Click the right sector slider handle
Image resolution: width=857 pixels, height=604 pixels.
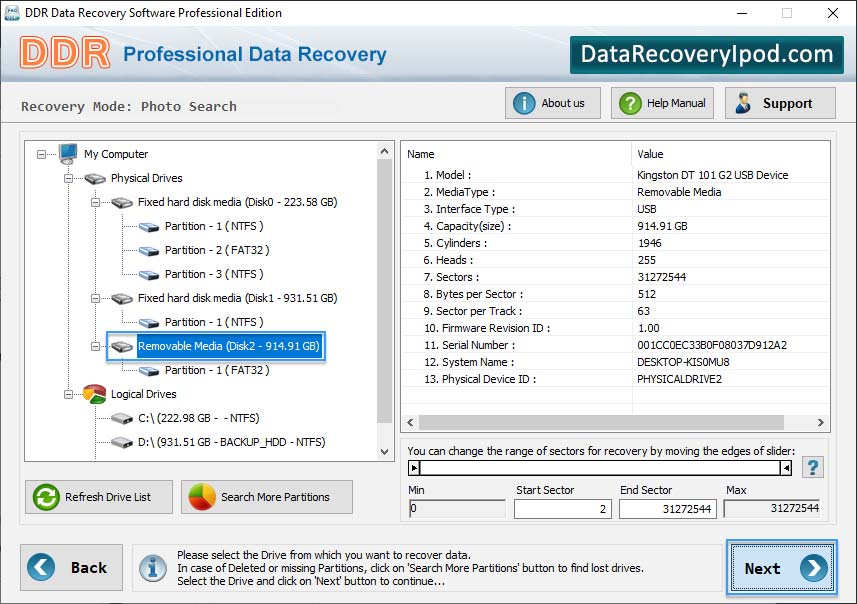click(786, 468)
